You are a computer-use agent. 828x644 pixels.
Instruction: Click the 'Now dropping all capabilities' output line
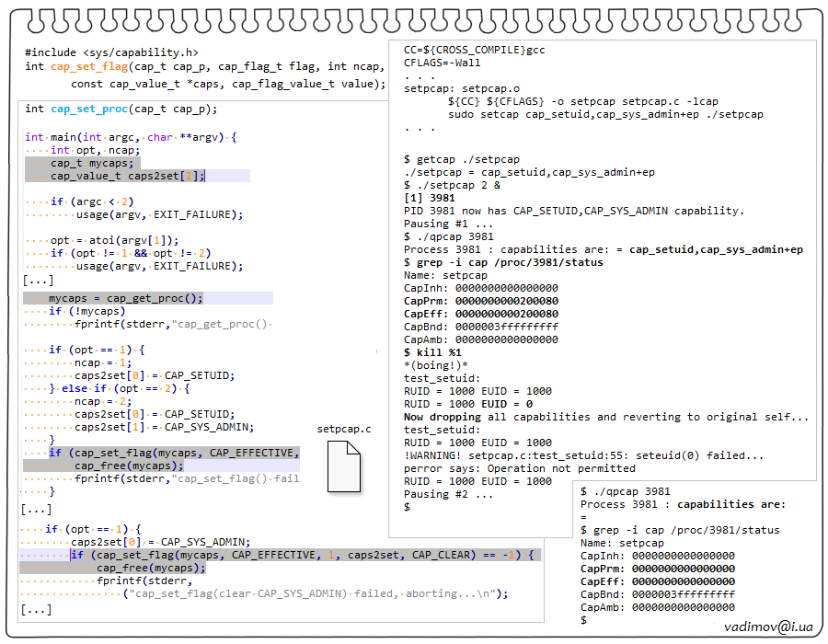pos(606,417)
